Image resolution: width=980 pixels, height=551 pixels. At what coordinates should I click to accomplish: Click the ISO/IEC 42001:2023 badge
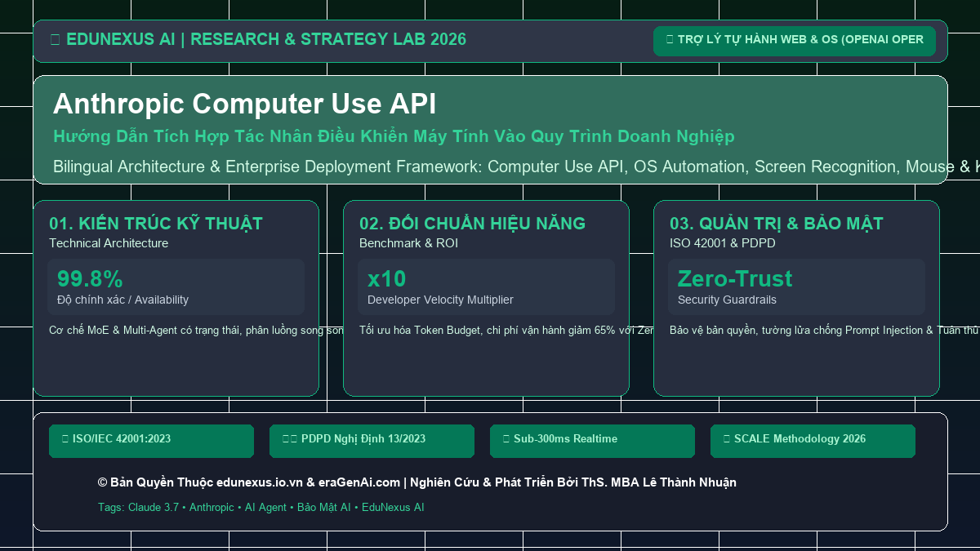(x=152, y=441)
